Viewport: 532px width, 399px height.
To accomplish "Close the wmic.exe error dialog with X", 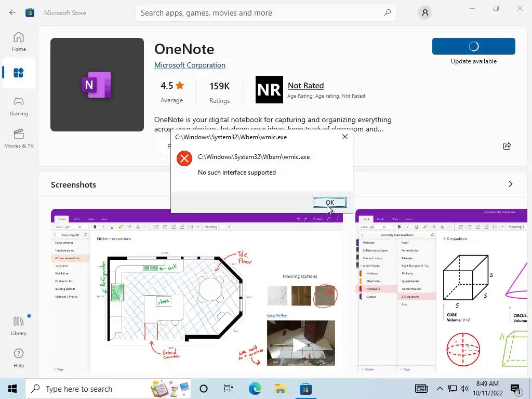I will (345, 137).
